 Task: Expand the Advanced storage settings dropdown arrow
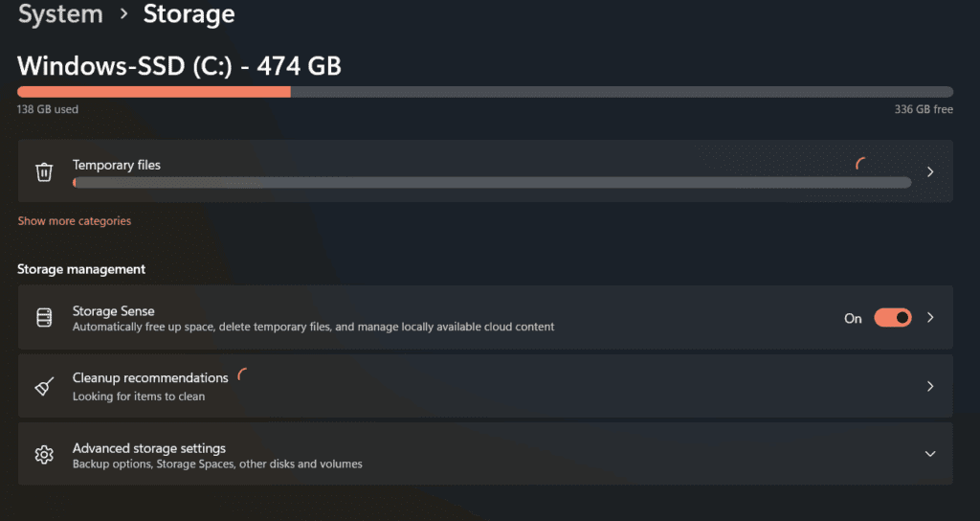pyautogui.click(x=930, y=454)
